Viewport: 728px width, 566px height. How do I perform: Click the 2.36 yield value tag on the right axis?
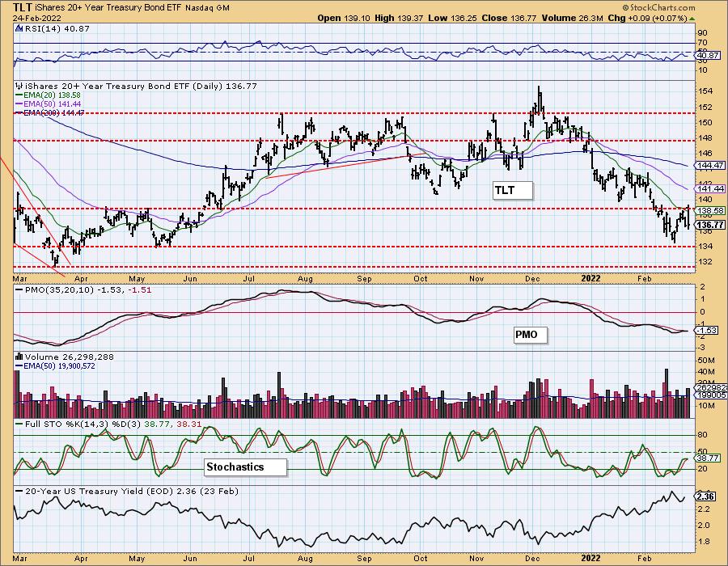click(x=705, y=496)
